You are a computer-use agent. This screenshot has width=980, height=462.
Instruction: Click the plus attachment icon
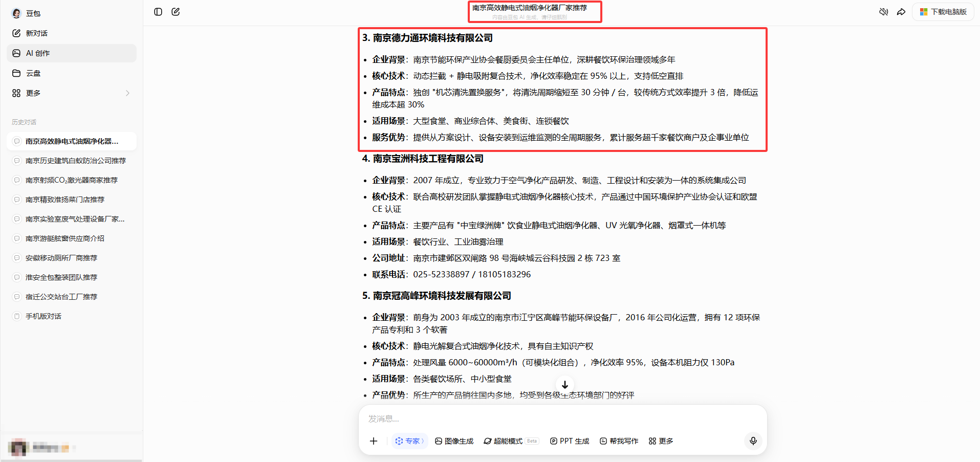coord(374,441)
